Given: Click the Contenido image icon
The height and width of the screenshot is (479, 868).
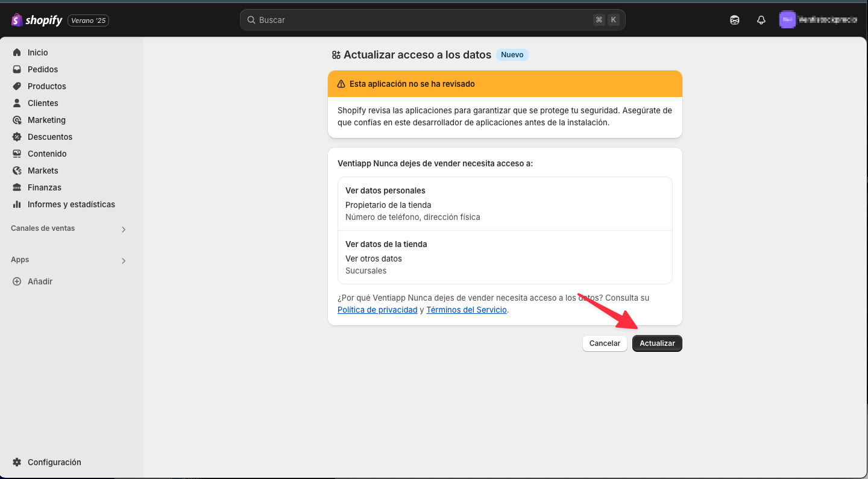Looking at the screenshot, I should pos(17,154).
